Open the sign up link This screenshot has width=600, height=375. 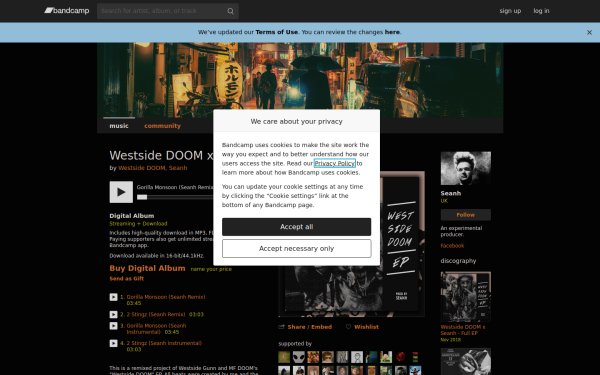point(510,11)
